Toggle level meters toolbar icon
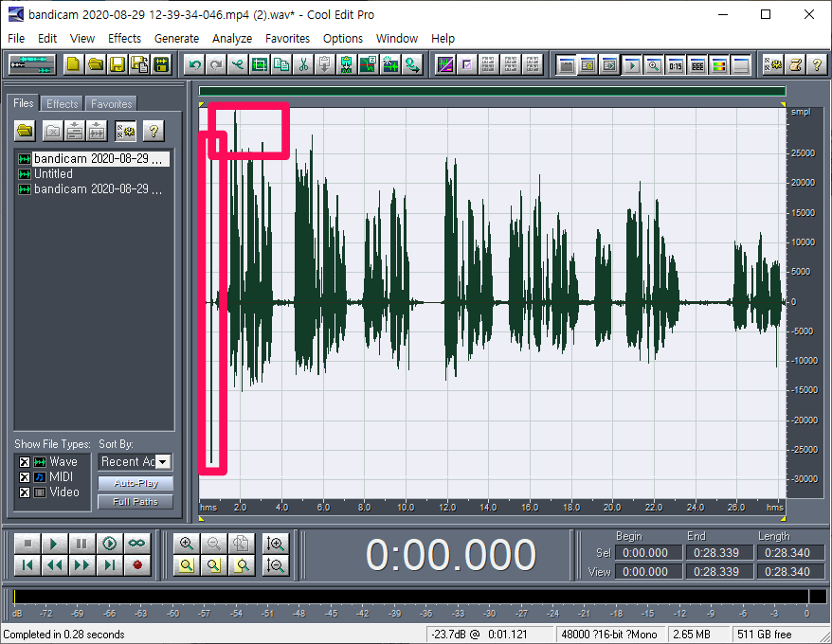 click(x=718, y=64)
